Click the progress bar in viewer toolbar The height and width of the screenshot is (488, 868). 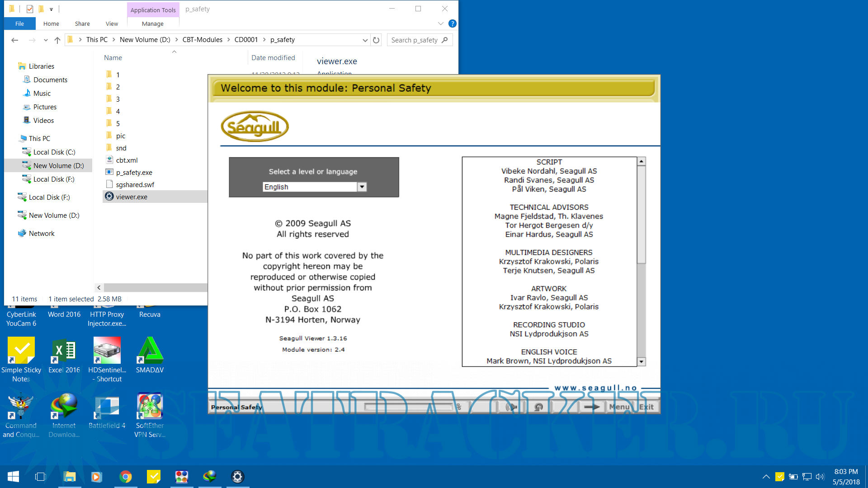409,407
